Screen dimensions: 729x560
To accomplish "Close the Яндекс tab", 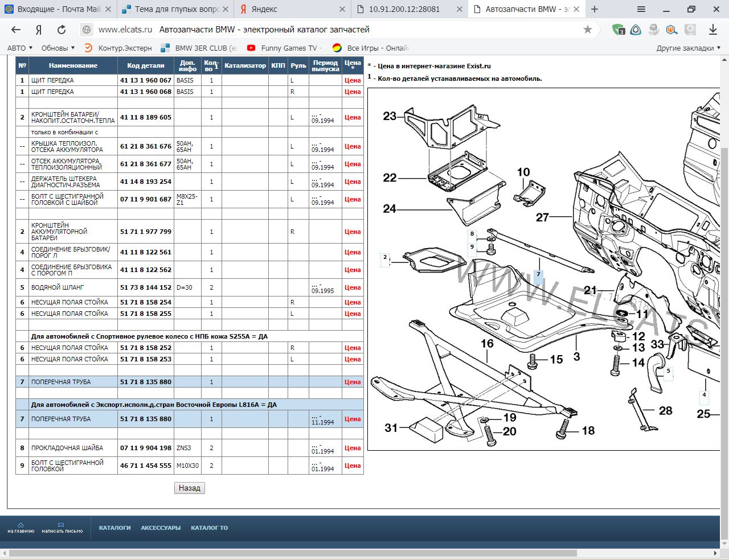I will coord(342,9).
